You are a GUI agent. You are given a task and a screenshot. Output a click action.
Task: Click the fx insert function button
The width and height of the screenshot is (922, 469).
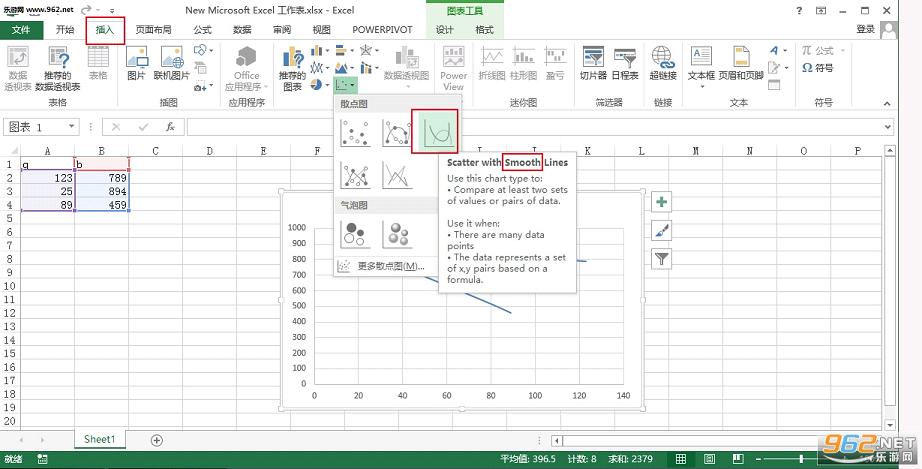170,126
